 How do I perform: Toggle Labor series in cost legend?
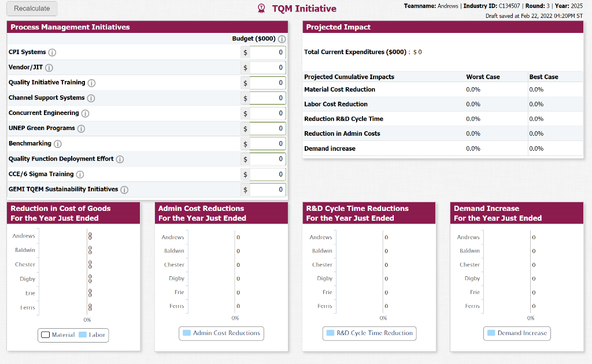(92, 335)
